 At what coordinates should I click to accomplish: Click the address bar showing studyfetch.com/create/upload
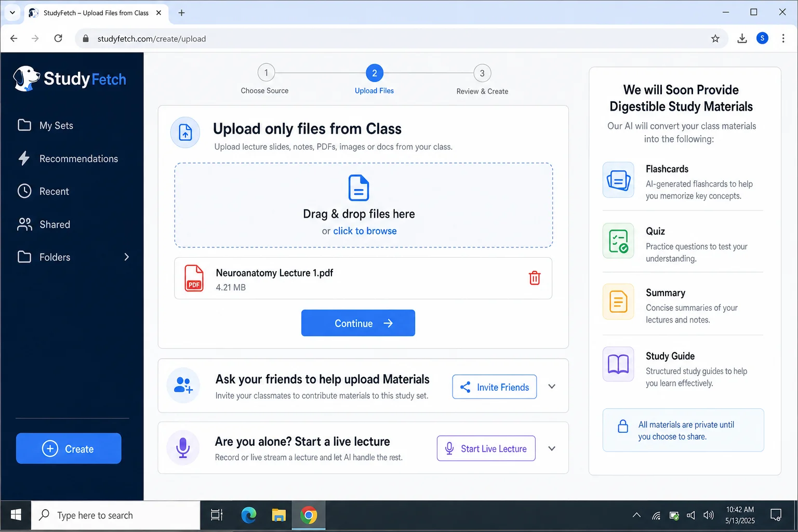400,38
